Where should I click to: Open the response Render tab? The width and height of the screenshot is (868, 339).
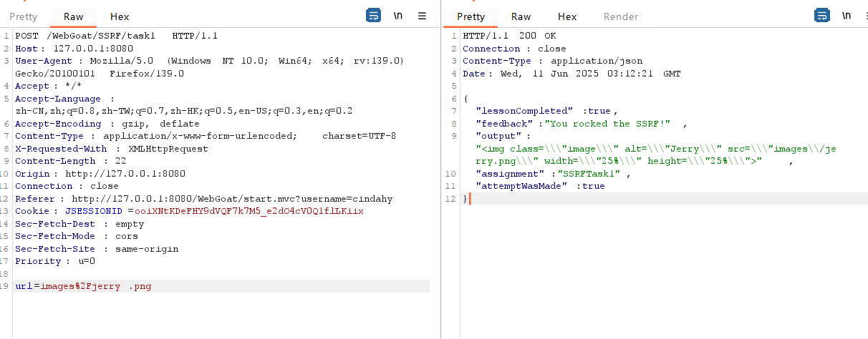(621, 16)
